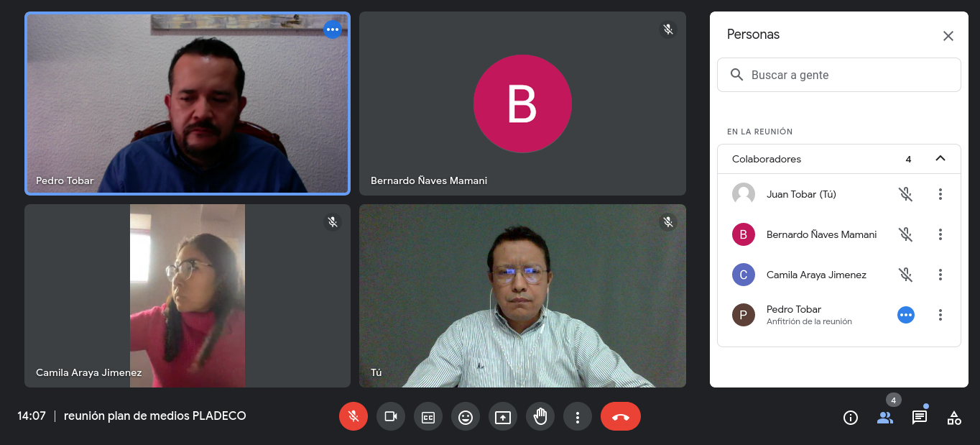Click meeting name reunión plan de medios PLADECO
The image size is (980, 445).
click(x=155, y=416)
